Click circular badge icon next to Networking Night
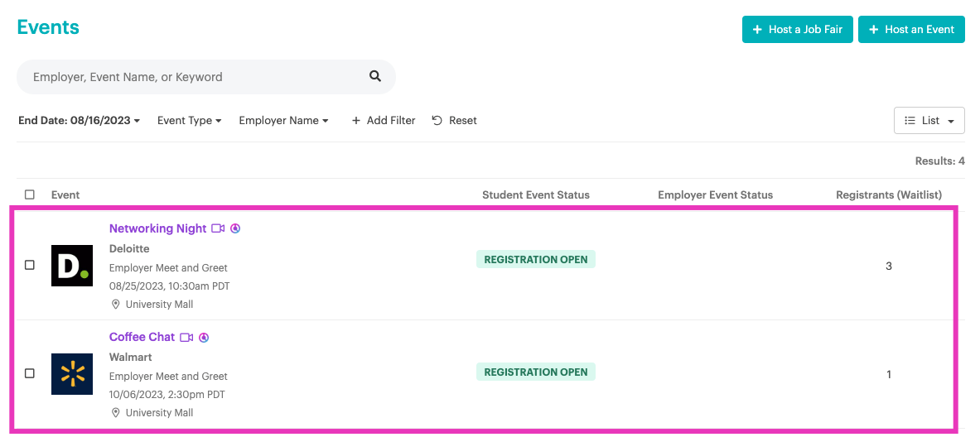 (x=235, y=228)
